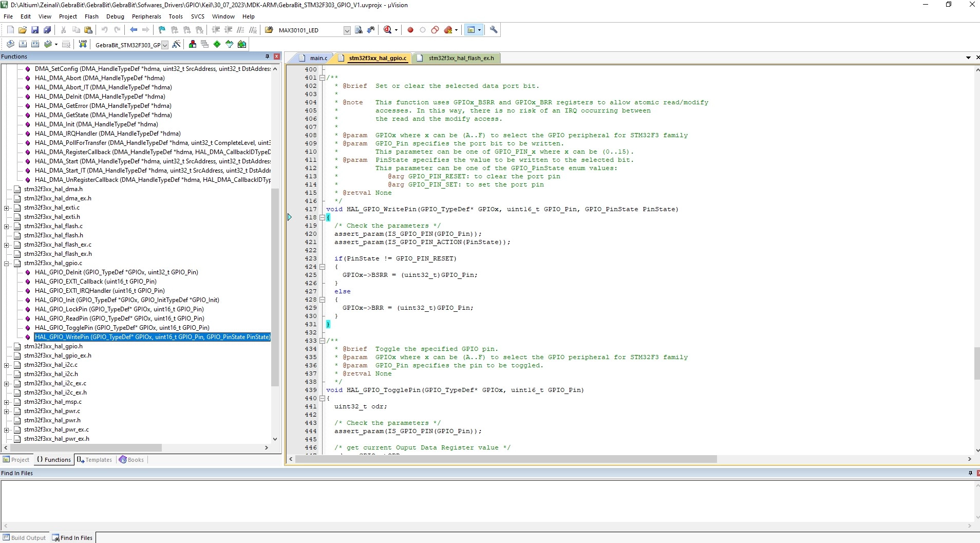Undo the last edit
Viewport: 980px width, 543px height.
105,30
